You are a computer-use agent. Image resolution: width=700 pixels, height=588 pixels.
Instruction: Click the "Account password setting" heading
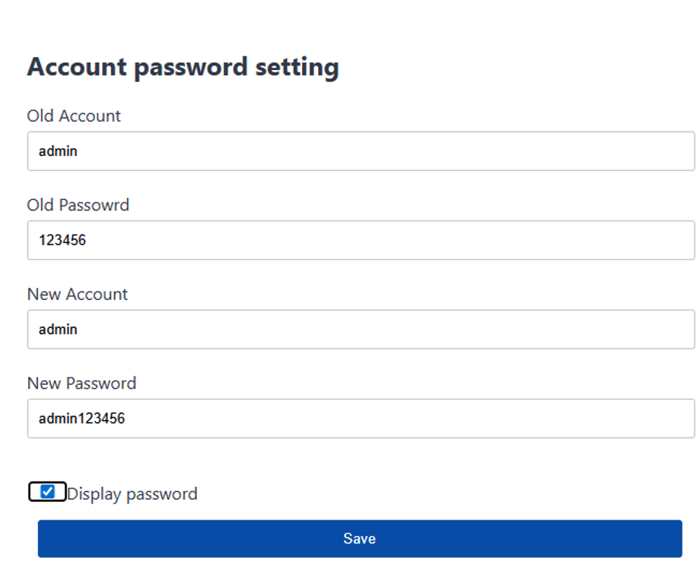point(183,67)
